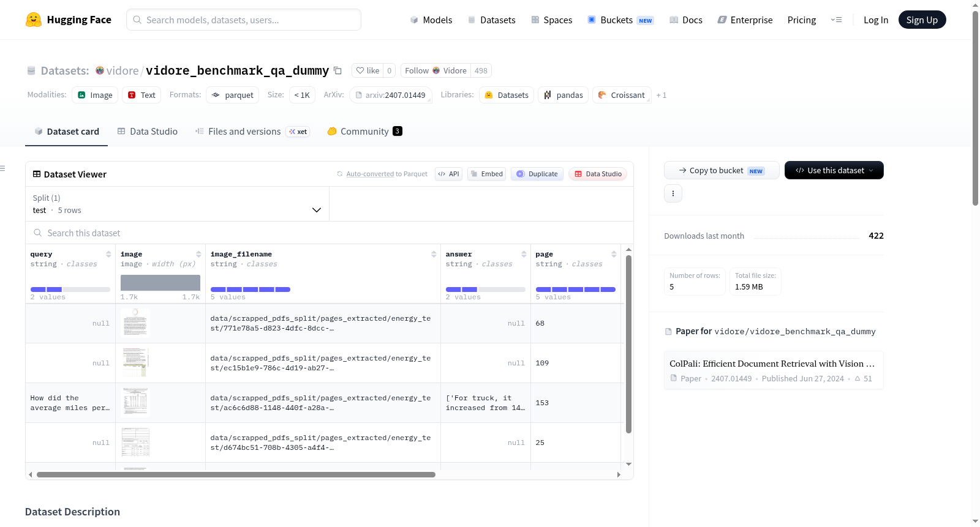Open the page 109 row image thumbnail
980x527 pixels.
point(135,362)
